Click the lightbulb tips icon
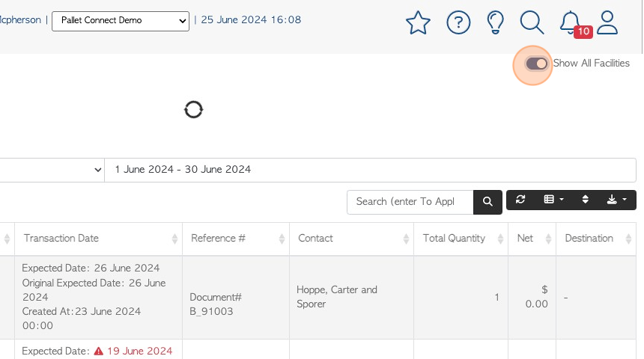Image resolution: width=644 pixels, height=359 pixels. (495, 22)
